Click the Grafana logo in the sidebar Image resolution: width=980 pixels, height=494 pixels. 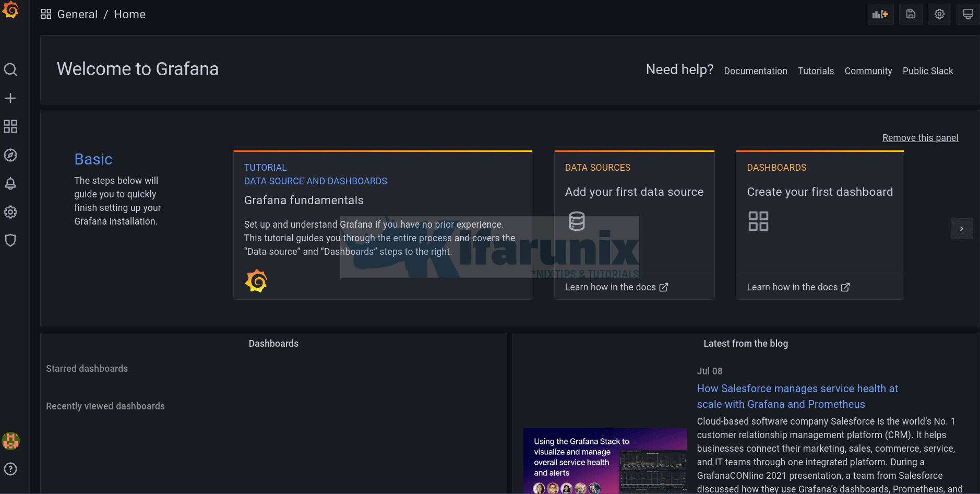coord(10,10)
